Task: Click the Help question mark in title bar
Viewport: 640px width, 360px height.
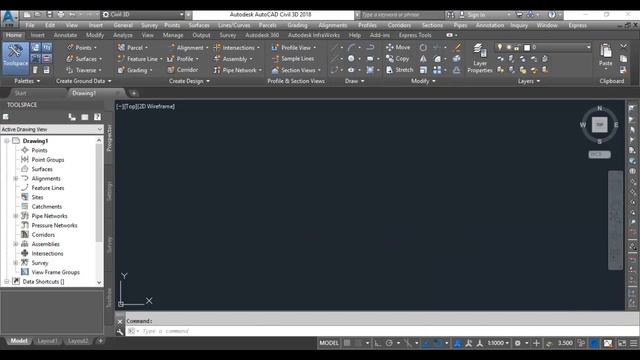Action: (x=552, y=15)
